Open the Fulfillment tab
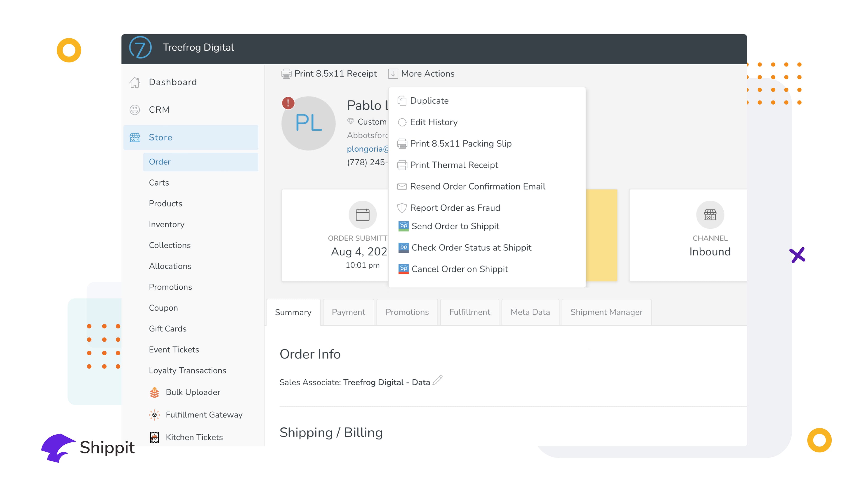Image resolution: width=868 pixels, height=488 pixels. (470, 312)
